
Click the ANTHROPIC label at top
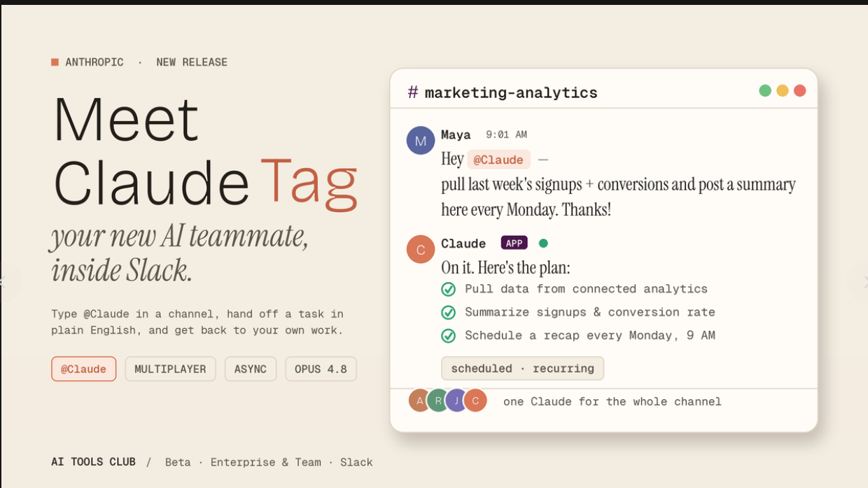pos(94,62)
